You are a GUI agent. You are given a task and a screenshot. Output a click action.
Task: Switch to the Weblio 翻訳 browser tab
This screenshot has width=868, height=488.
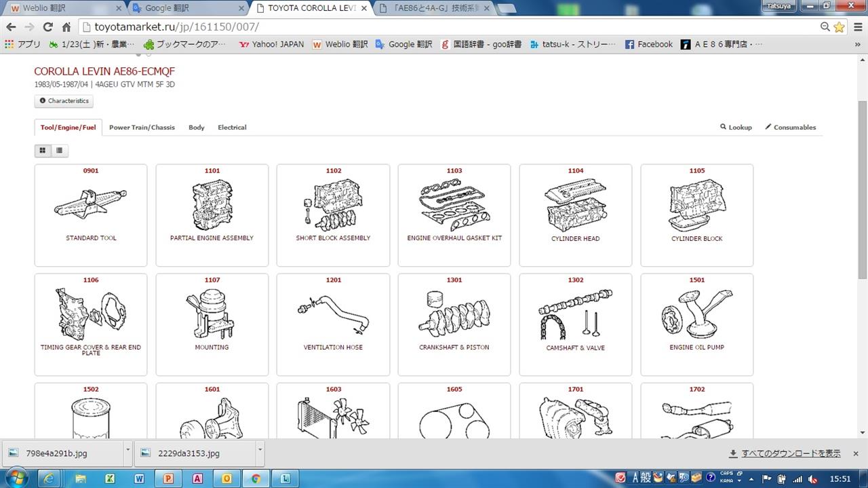(x=64, y=8)
